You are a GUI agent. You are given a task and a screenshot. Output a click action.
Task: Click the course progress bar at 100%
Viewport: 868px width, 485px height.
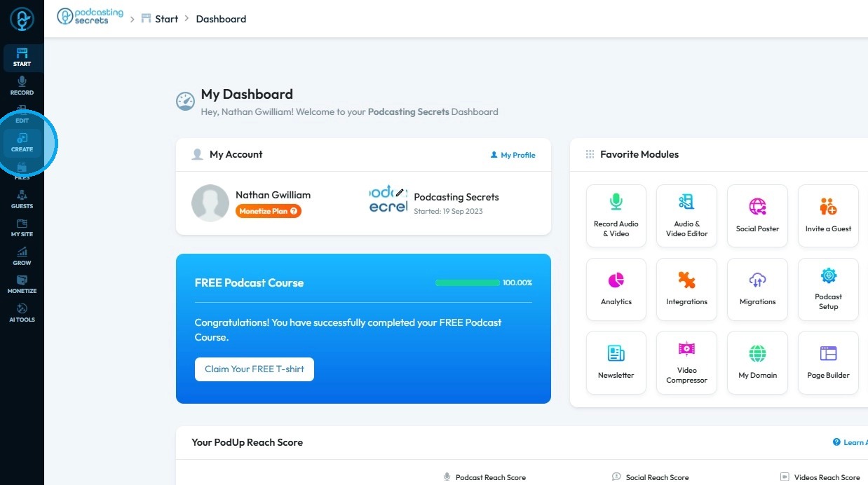(x=467, y=282)
